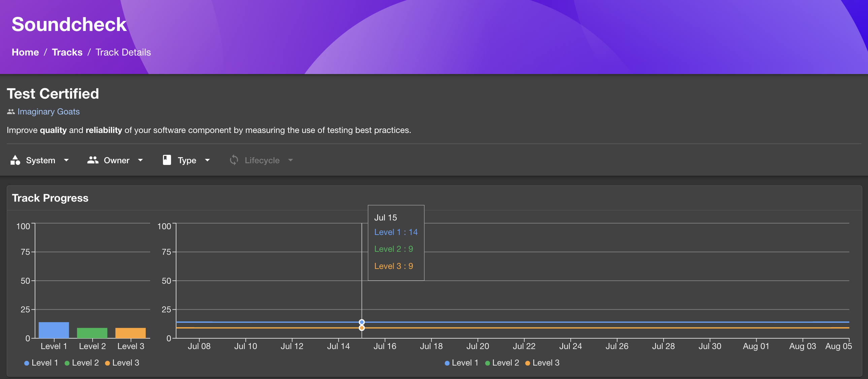868x379 pixels.
Task: Click the orange Level 3 data point
Action: [362, 328]
